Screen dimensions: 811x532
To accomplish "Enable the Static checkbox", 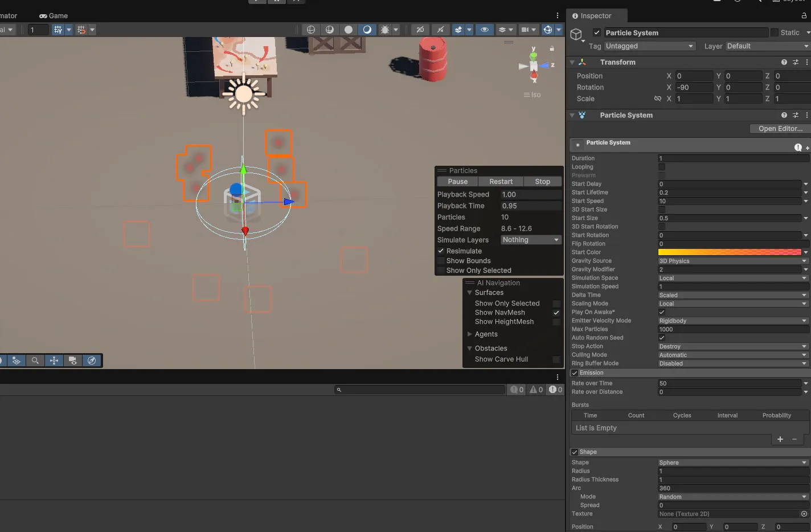I will (775, 32).
